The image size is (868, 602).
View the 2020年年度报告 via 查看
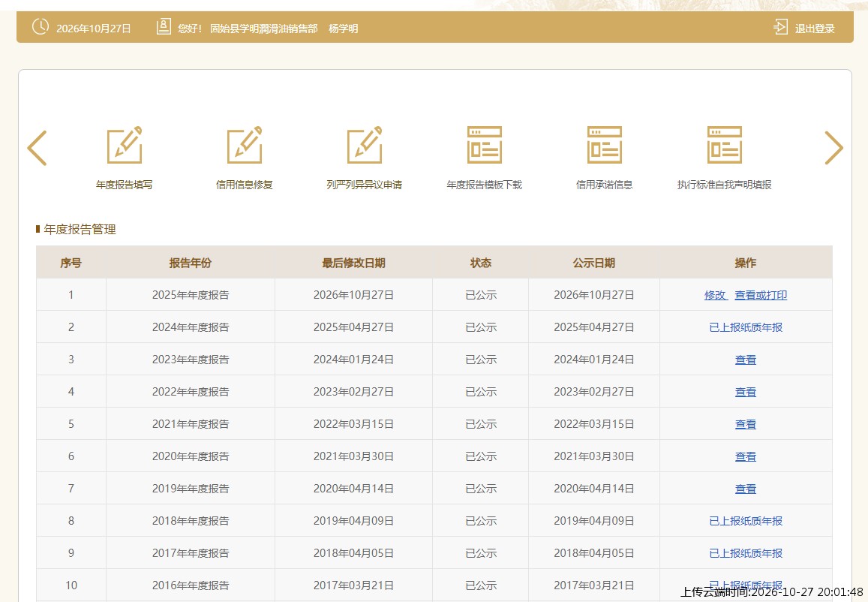(x=746, y=456)
